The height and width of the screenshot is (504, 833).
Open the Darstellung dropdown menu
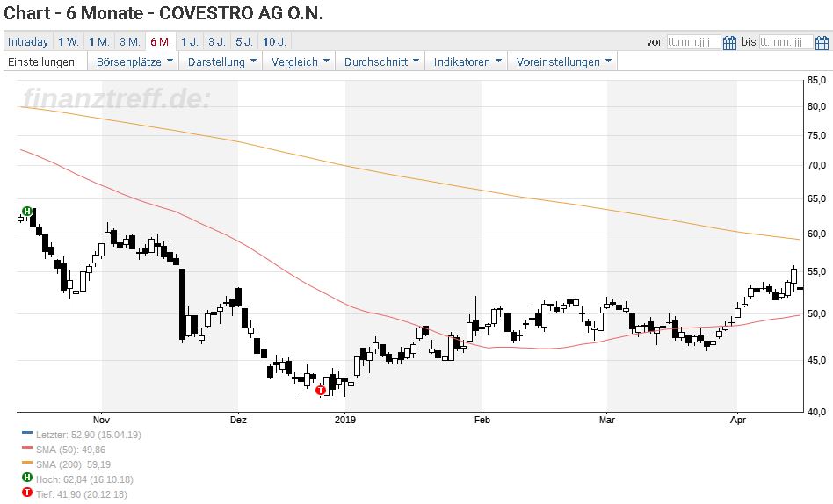(221, 61)
